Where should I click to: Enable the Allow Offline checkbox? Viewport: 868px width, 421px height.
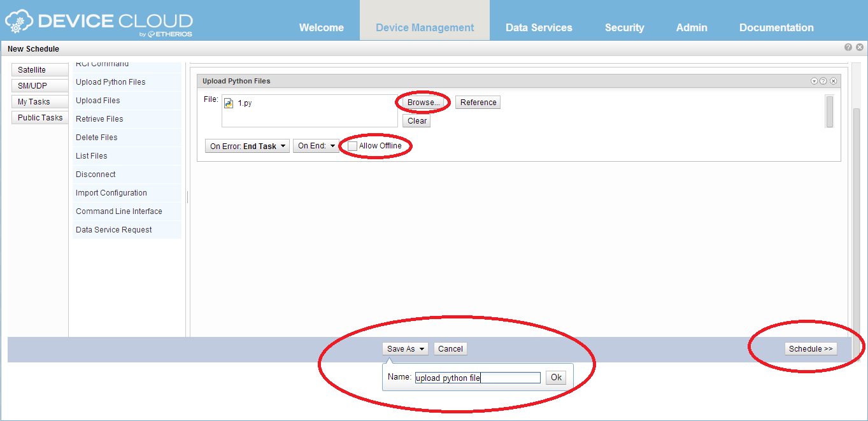tap(353, 146)
